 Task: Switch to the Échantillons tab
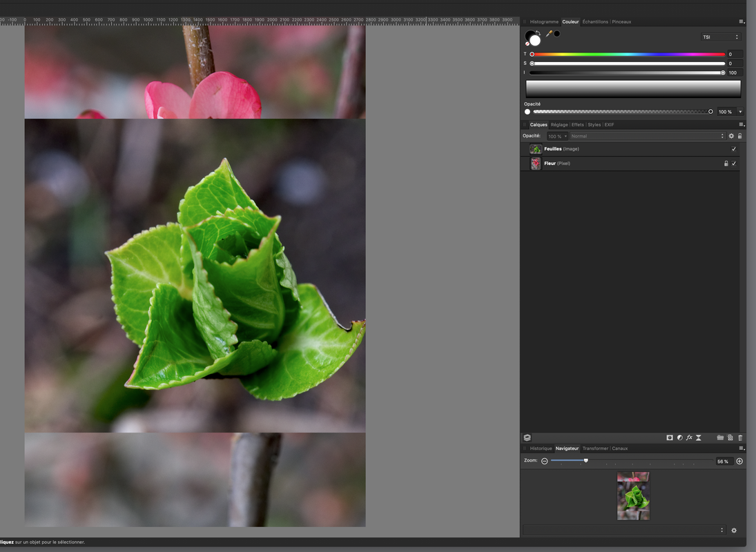(x=595, y=21)
